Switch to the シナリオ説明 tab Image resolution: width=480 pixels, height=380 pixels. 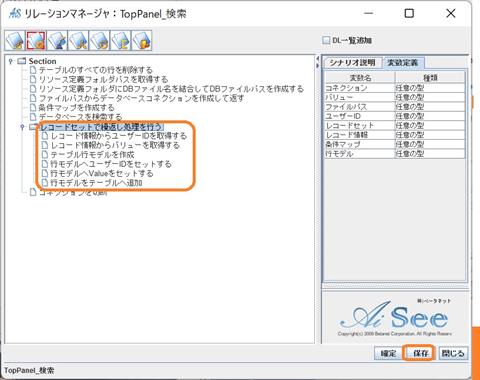click(x=352, y=63)
